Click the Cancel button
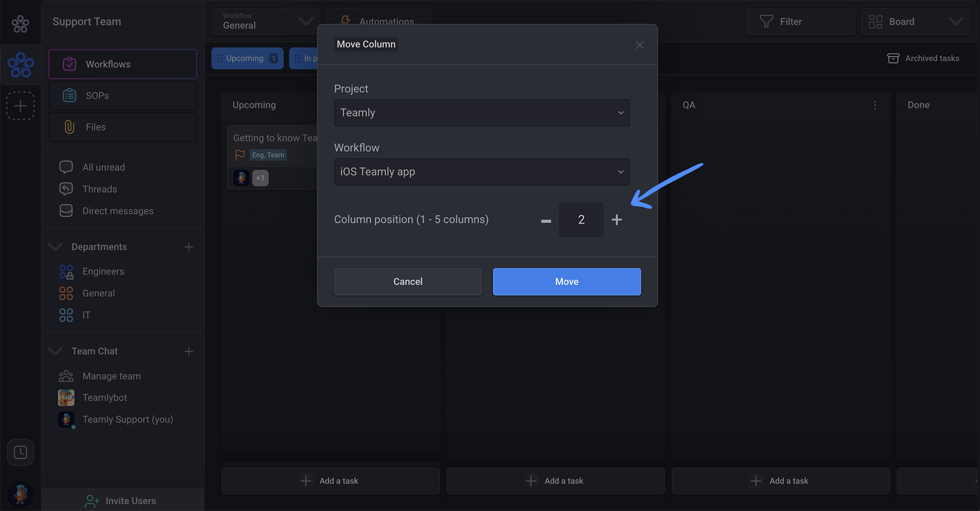This screenshot has height=511, width=980. pyautogui.click(x=408, y=281)
